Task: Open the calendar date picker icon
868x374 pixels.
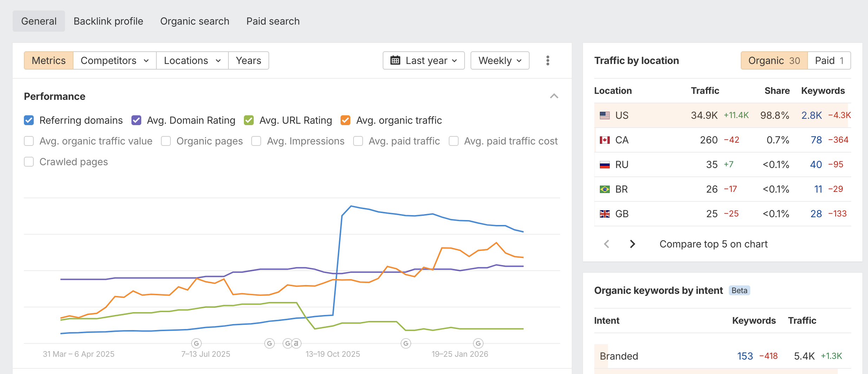Action: pos(396,60)
